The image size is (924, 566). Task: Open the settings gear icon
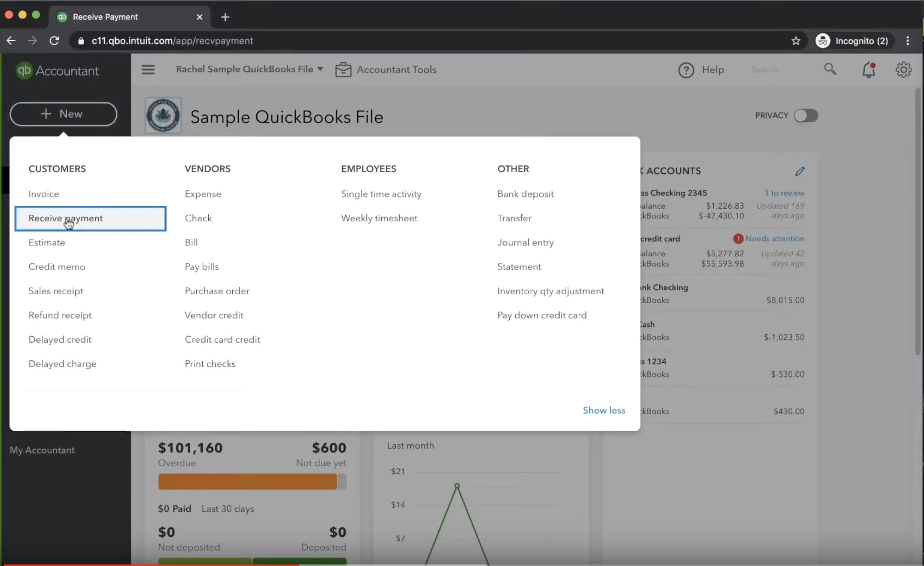click(x=903, y=69)
